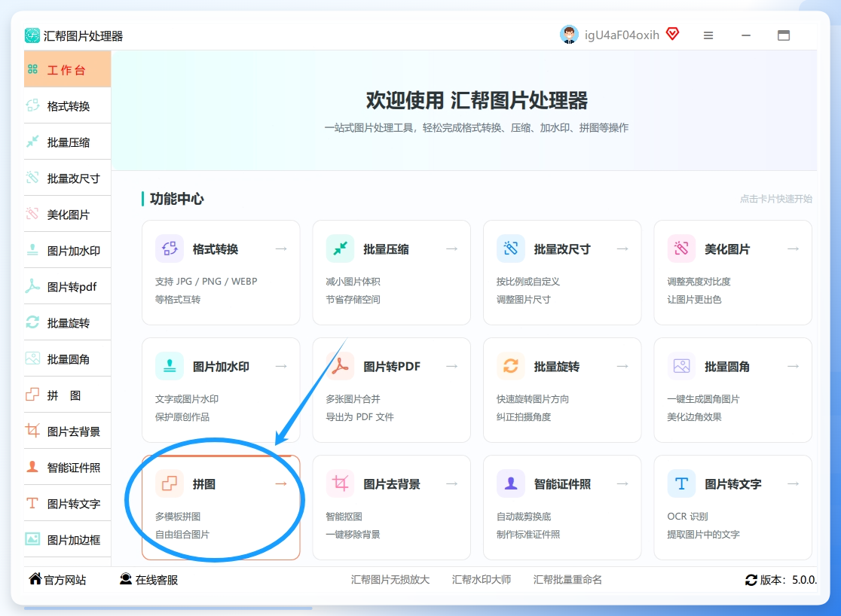The image size is (841, 616).
Task: Click the arrow on 图片转文字 card
Action: pos(793,483)
